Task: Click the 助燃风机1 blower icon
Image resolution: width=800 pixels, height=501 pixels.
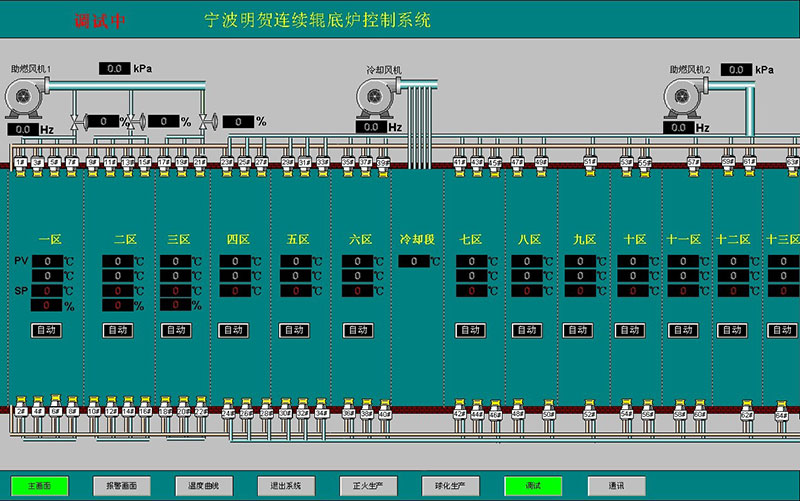Action: pyautogui.click(x=24, y=98)
